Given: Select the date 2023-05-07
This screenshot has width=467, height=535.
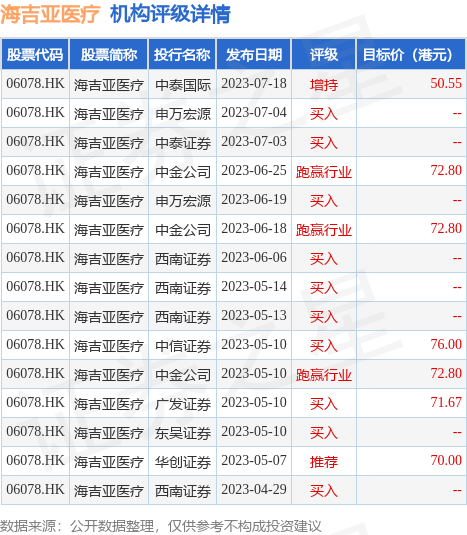Looking at the screenshot, I should tap(254, 461).
